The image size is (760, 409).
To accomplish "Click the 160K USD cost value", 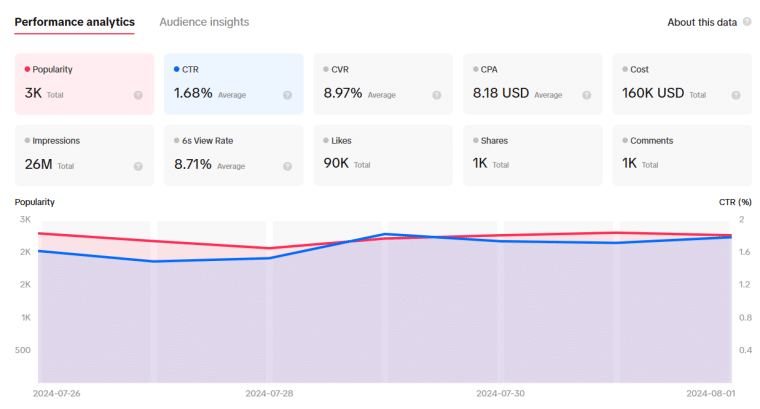I will tap(653, 93).
